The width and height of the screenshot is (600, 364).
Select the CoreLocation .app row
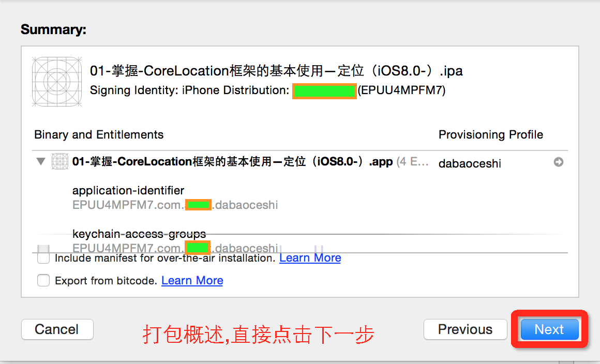tap(300, 162)
